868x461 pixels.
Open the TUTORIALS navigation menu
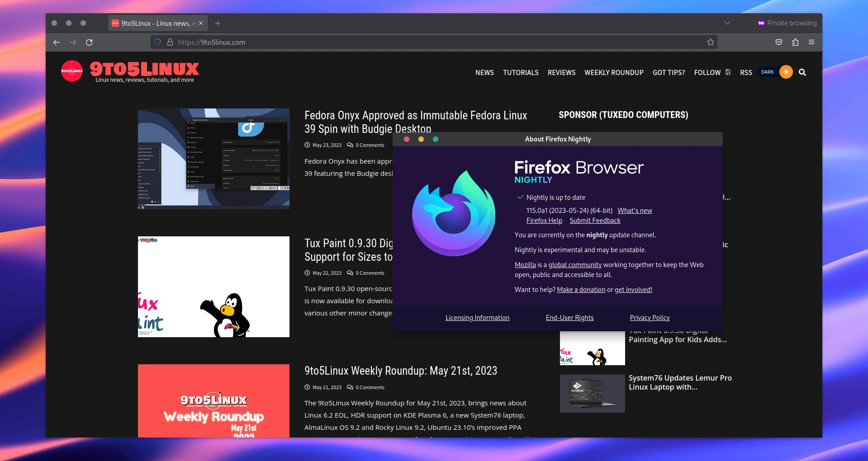[521, 72]
